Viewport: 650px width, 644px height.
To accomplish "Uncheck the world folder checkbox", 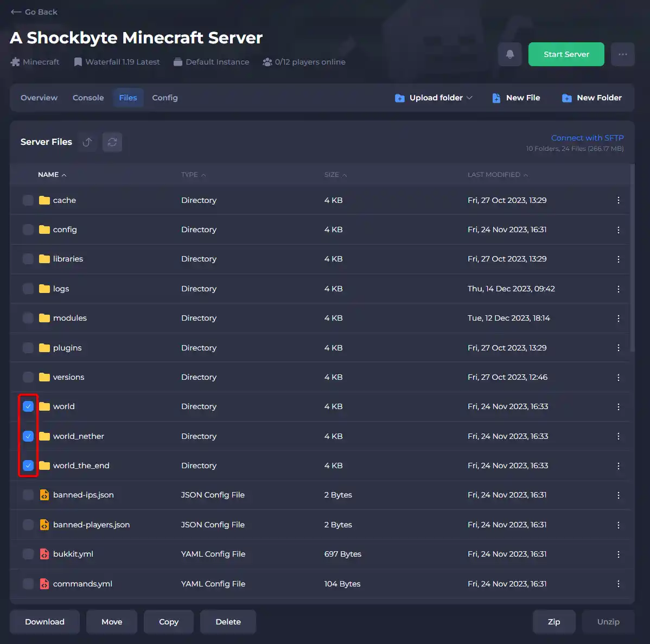I will coord(28,406).
